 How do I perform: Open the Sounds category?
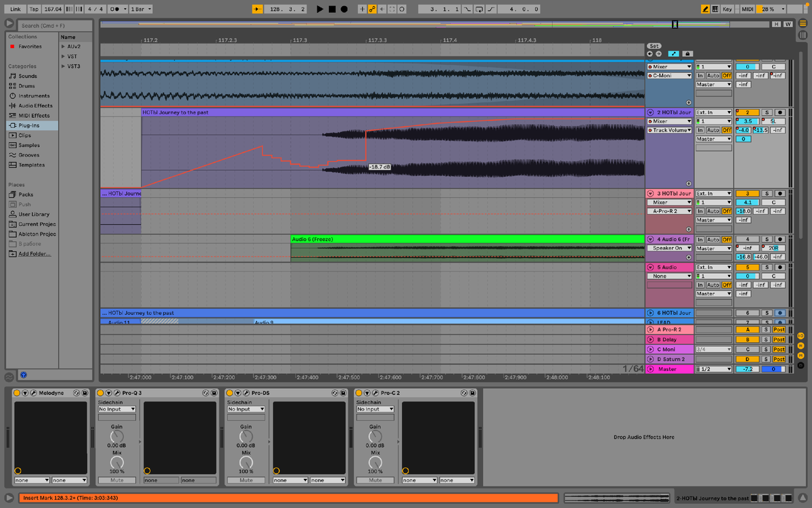28,76
